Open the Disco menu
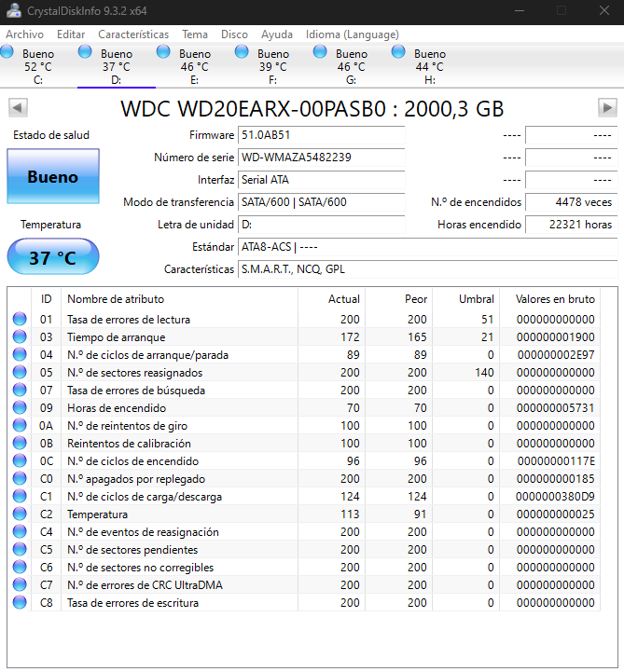This screenshot has height=672, width=624. tap(234, 34)
